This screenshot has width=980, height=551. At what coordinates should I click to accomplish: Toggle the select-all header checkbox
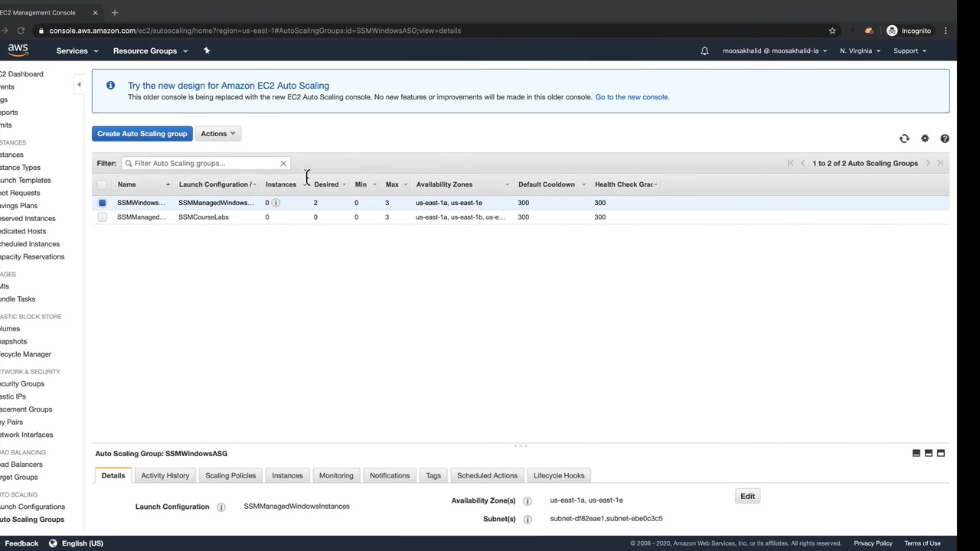(102, 184)
